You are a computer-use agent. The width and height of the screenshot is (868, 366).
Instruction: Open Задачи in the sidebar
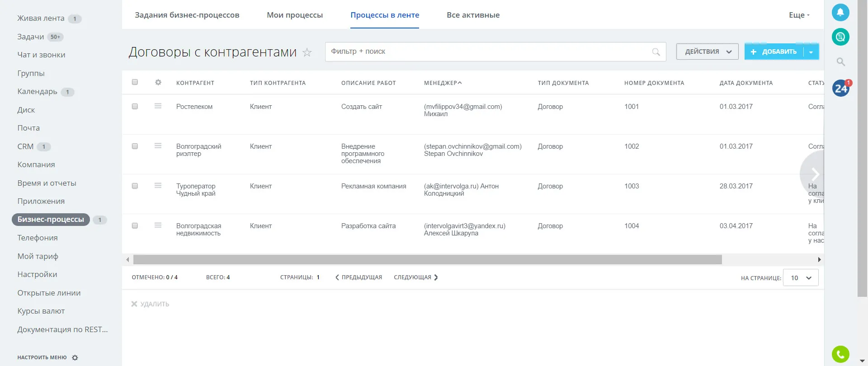[30, 37]
